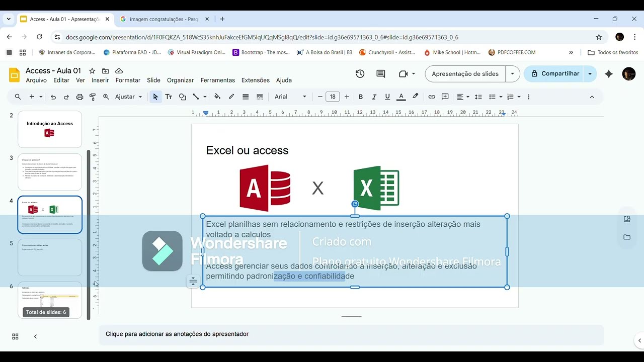Expand numbered list options

point(519,97)
